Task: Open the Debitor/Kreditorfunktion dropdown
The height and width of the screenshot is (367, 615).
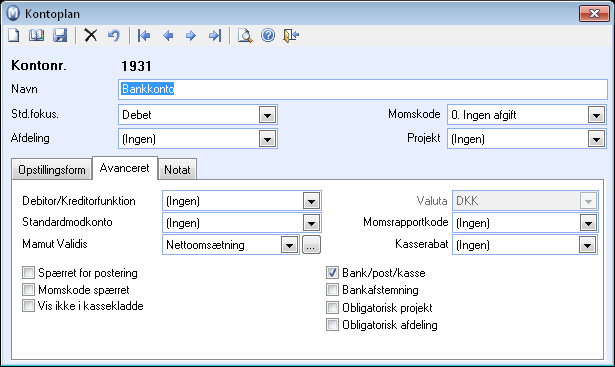Action: (311, 201)
